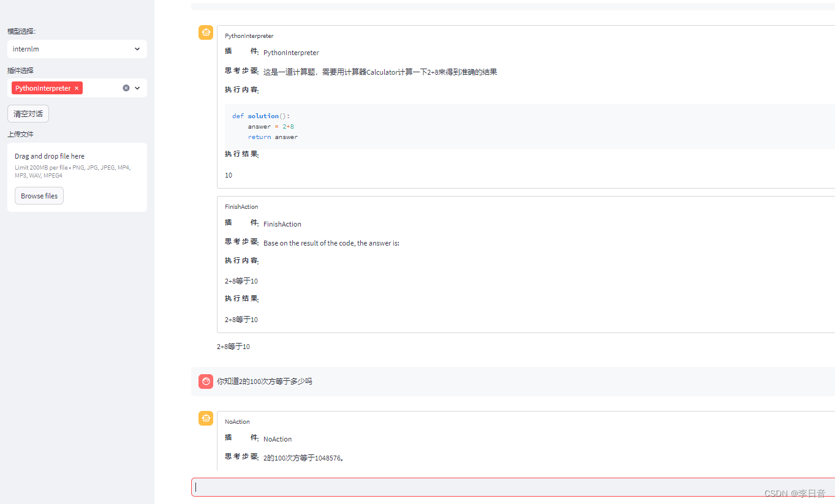Click 'return answer' line in code
Viewport: 835px width, 504px height.
point(273,137)
